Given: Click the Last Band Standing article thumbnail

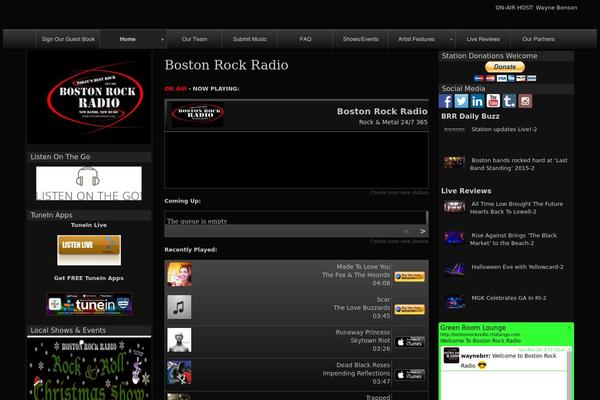Looking at the screenshot, I should tap(454, 162).
